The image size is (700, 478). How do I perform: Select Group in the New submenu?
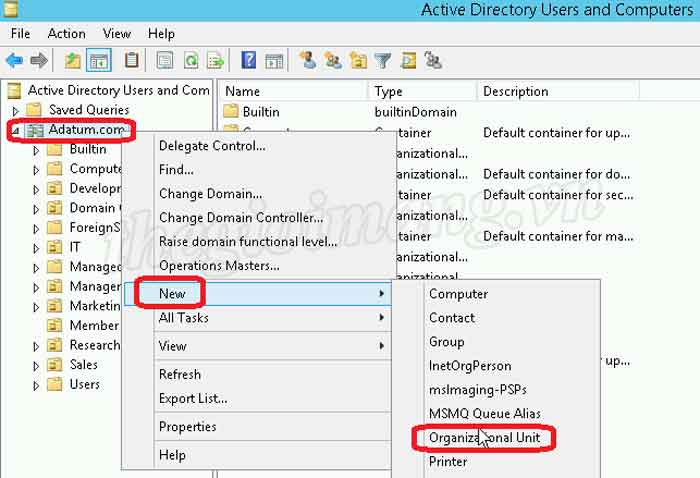(446, 342)
